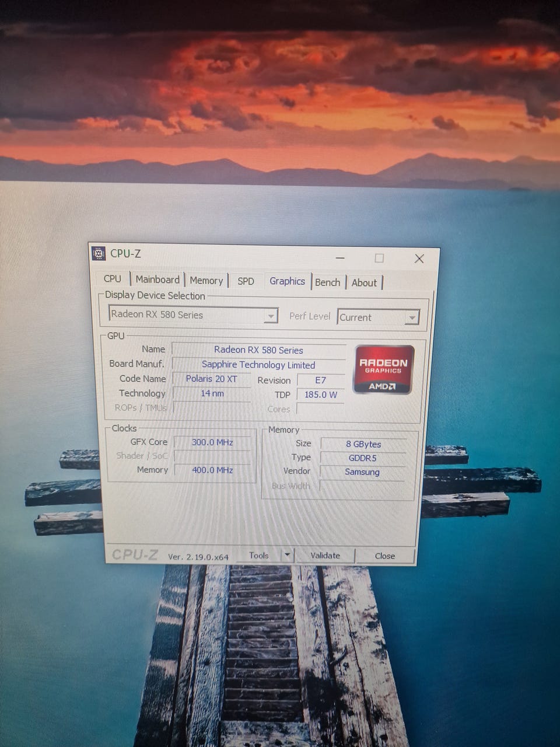The image size is (560, 747).
Task: Click the memory Size 8 GBytes value
Action: pyautogui.click(x=363, y=444)
